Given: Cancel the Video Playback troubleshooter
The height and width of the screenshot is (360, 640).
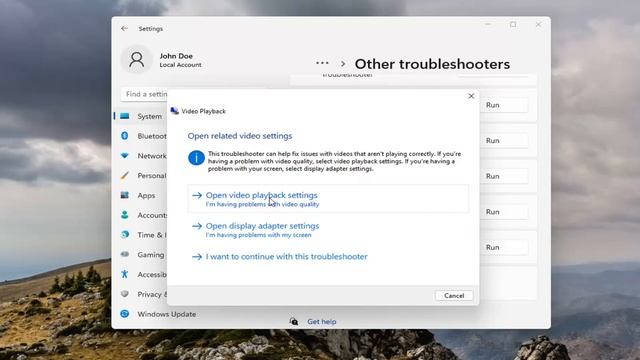Looking at the screenshot, I should (454, 296).
